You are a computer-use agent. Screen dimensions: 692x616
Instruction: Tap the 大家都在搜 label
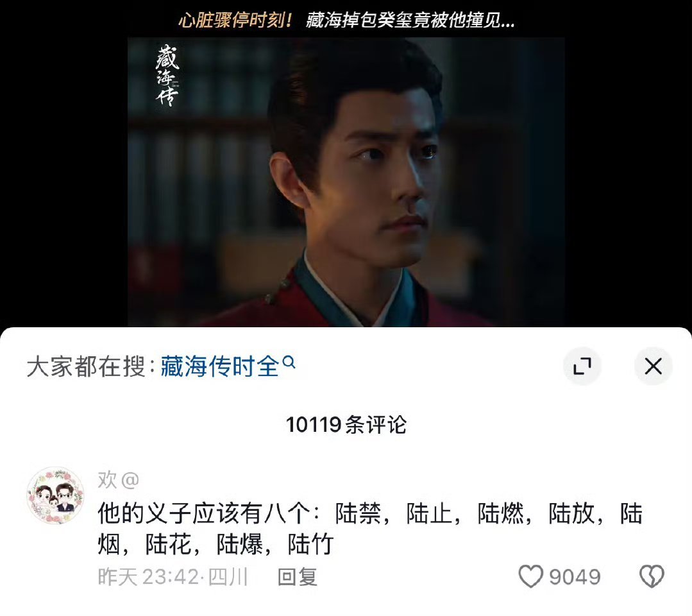[86, 366]
